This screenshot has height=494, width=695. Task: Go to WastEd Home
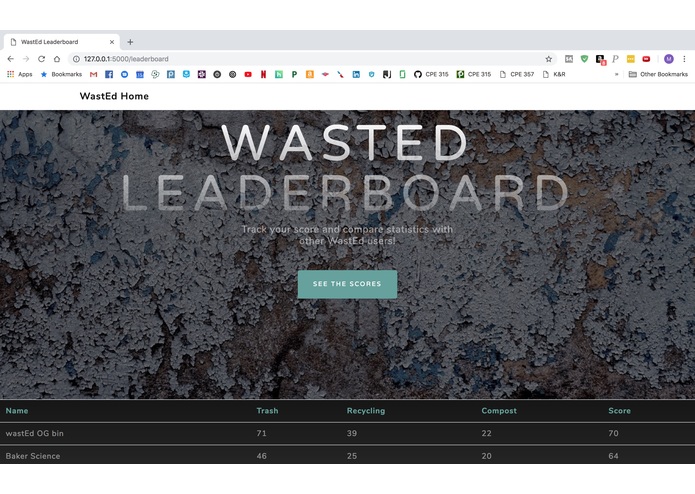point(114,96)
